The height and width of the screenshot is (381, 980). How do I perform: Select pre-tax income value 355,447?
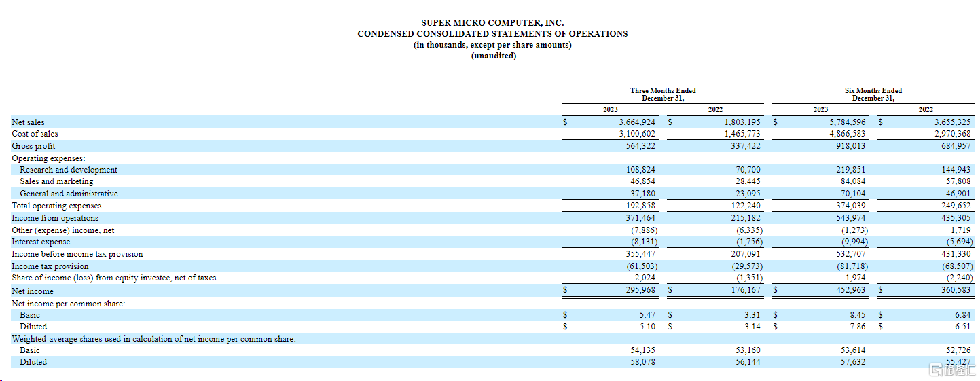click(x=640, y=254)
